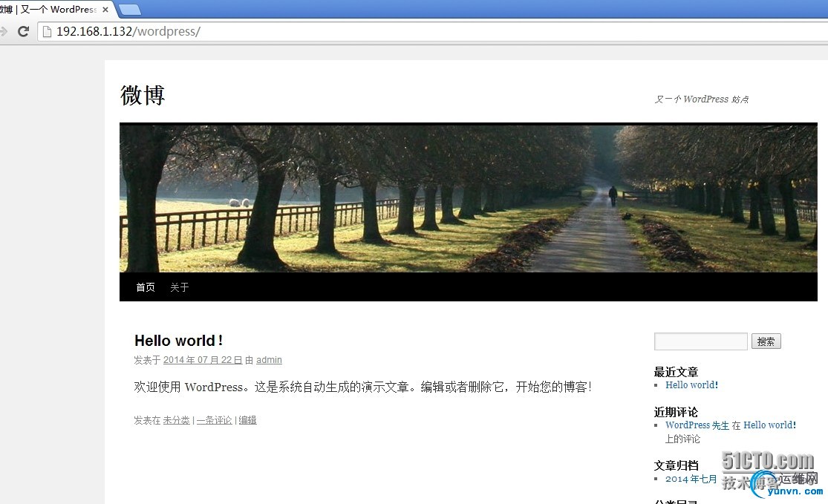Focus the address bar showing 192.168.1.132/wordpress/
Screen dimensions: 828x504
433,32
